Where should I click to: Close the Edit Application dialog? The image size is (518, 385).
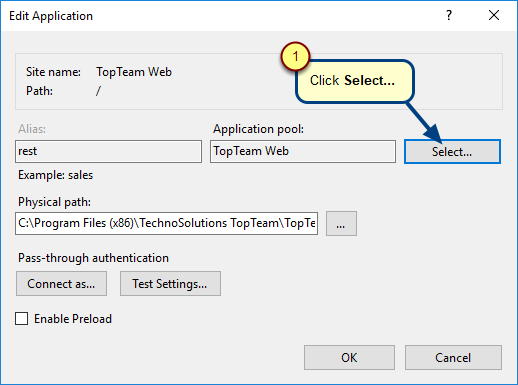tap(494, 15)
